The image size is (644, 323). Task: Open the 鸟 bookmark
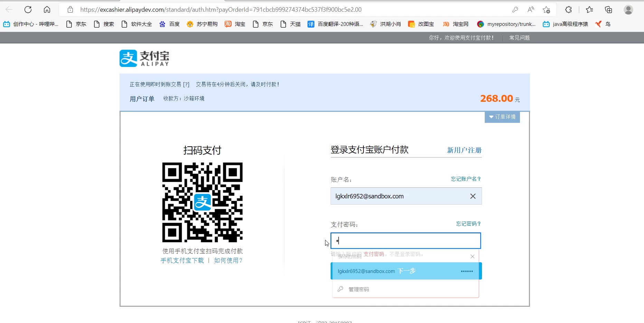click(603, 24)
